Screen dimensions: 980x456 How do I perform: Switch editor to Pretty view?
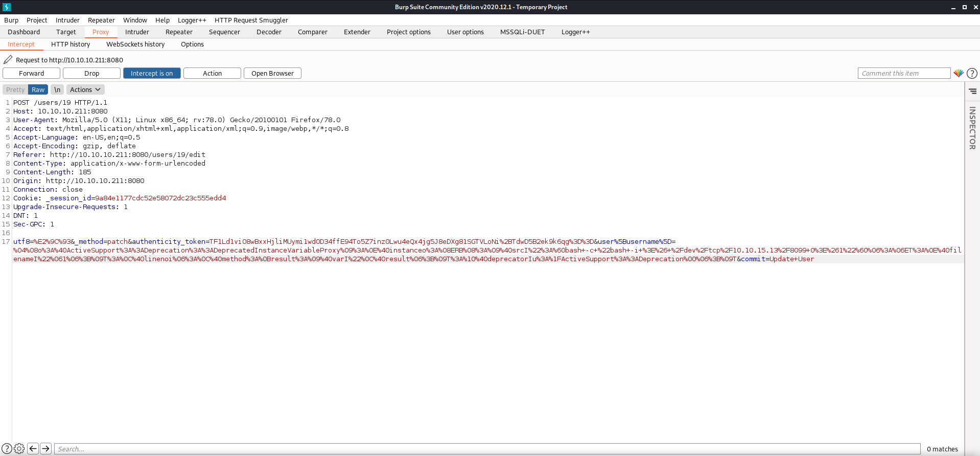(x=15, y=89)
